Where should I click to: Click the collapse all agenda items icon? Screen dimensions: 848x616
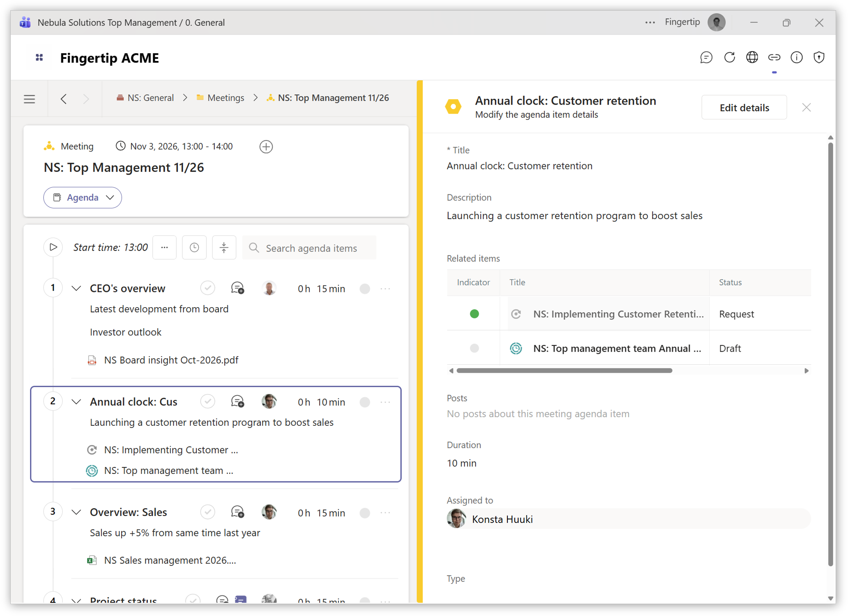click(x=224, y=247)
